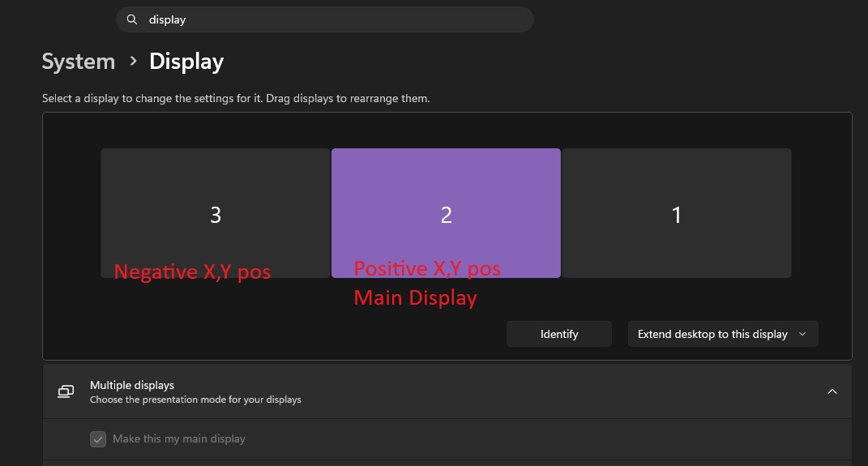Open the 'Extend desktop to this display' dropdown
Image resolution: width=868 pixels, height=466 pixels.
713,334
